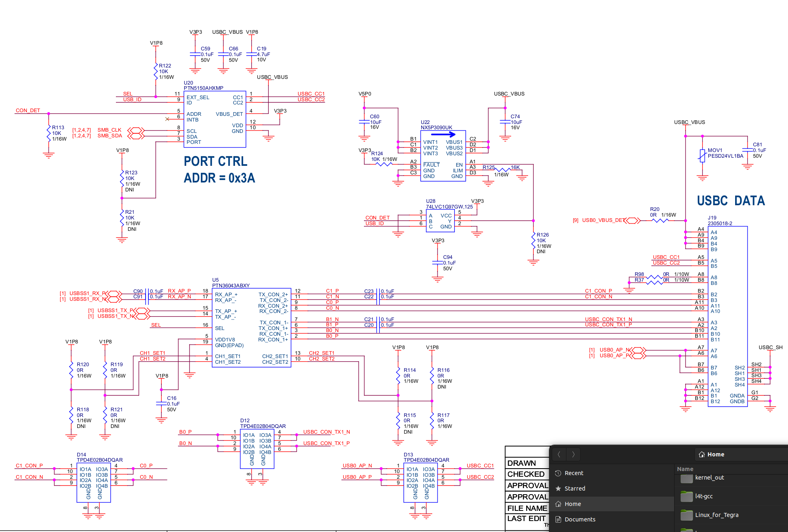Click the forward navigation arrow in Files
The width and height of the screenshot is (788, 532).
[x=573, y=454]
